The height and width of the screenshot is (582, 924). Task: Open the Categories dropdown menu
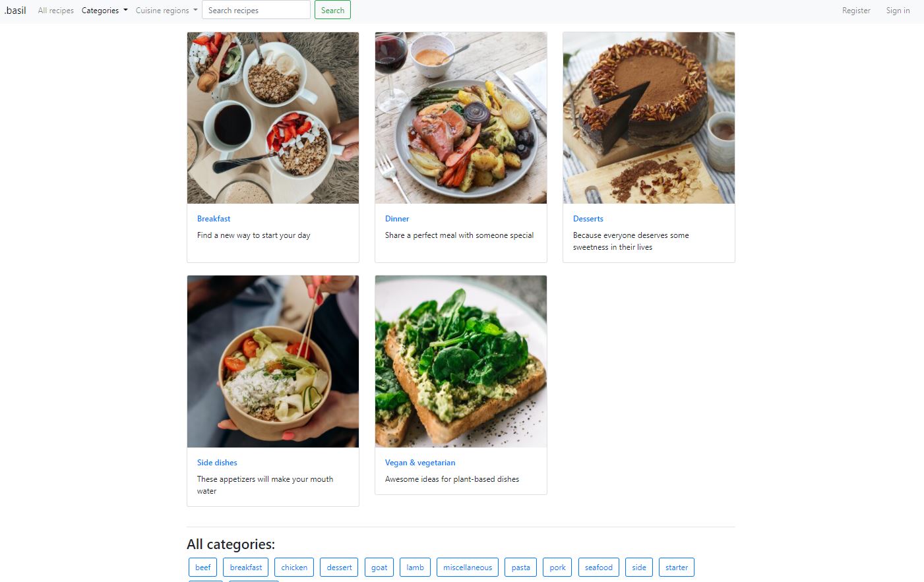click(x=104, y=11)
